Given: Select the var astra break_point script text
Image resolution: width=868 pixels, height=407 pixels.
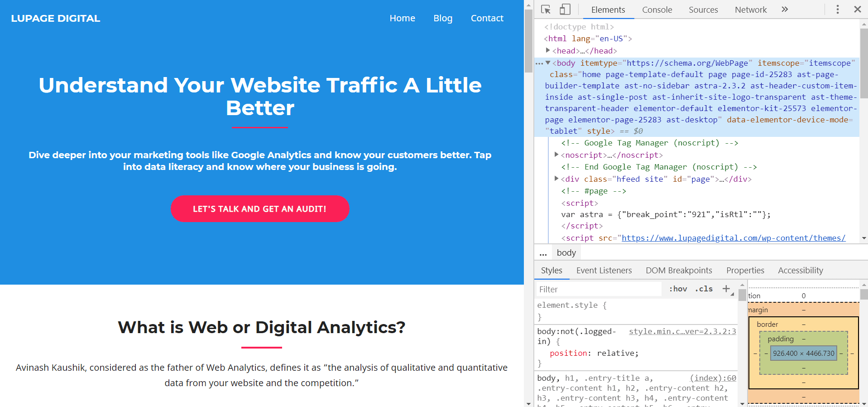Looking at the screenshot, I should tap(666, 214).
